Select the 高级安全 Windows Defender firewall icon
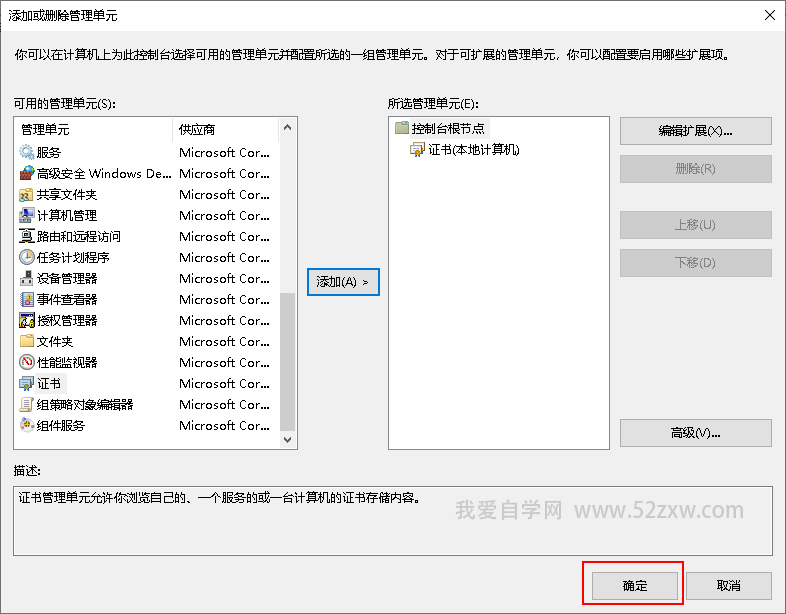 [27, 174]
